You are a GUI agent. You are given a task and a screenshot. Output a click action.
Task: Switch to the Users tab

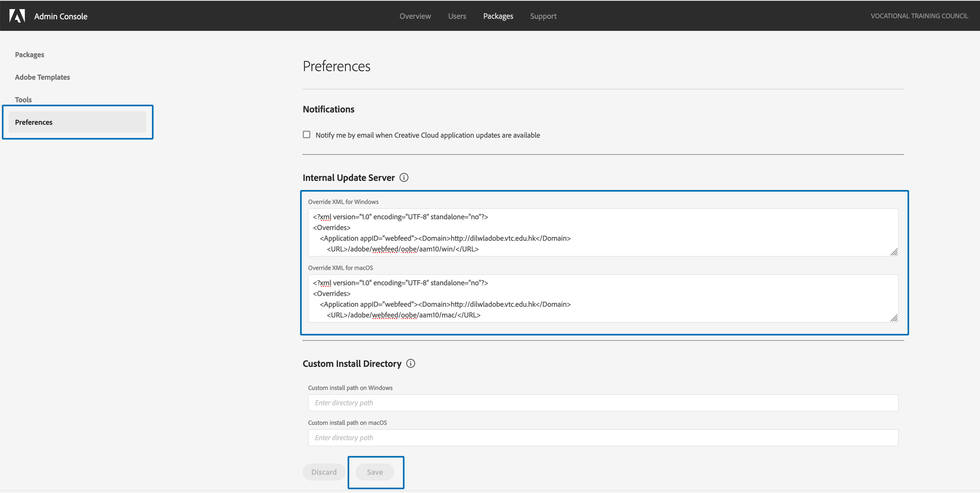pyautogui.click(x=457, y=16)
